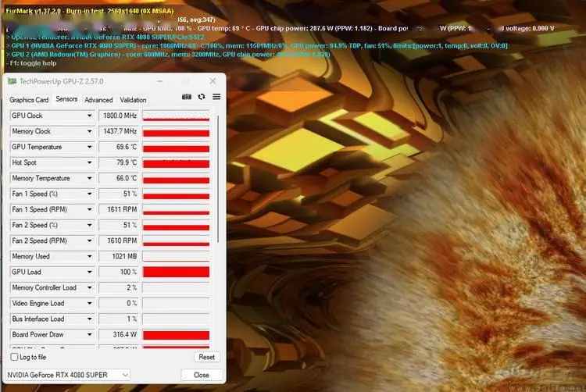Open the Video Engine Load dropdown
Screen dimensions: 586x392
coord(90,304)
